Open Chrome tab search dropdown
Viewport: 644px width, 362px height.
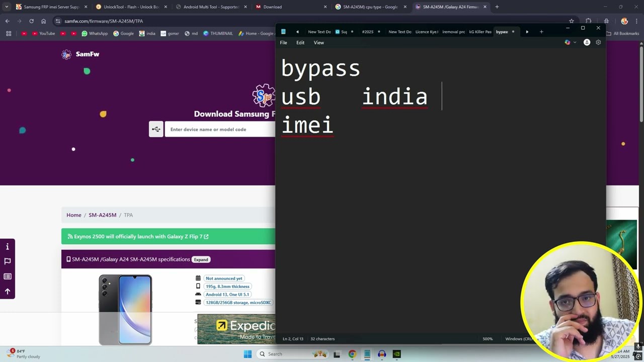pyautogui.click(x=7, y=7)
